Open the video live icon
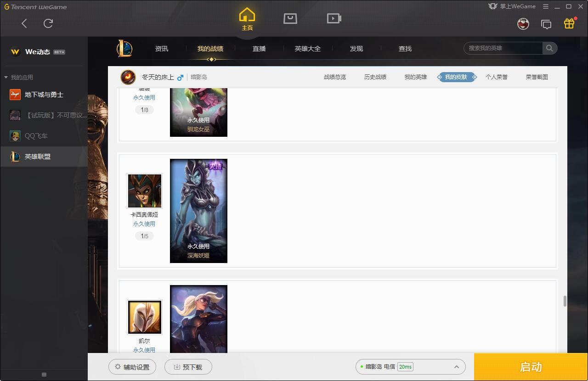 (x=334, y=18)
